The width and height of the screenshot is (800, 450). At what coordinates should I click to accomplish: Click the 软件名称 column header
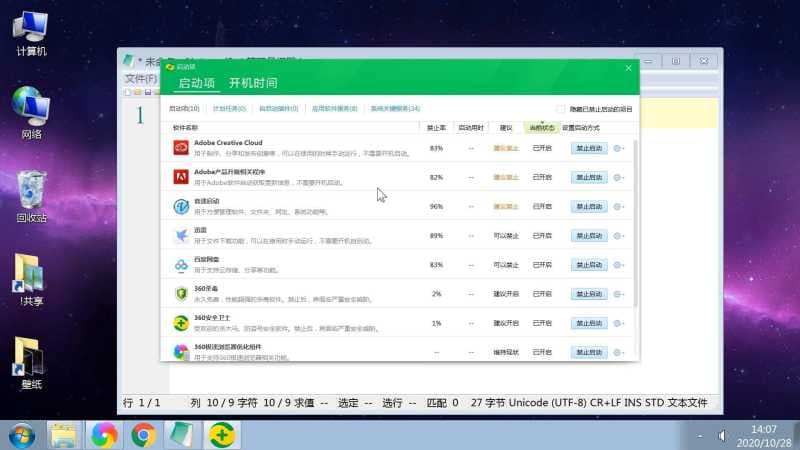click(x=185, y=128)
